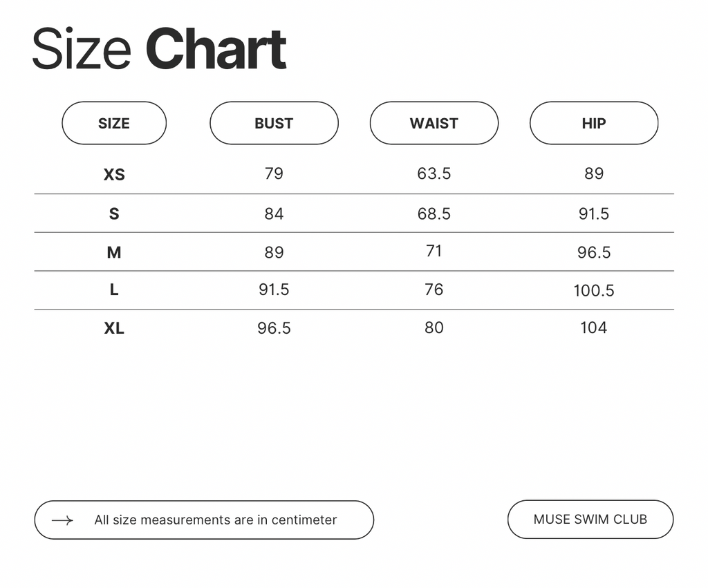Choose the S size row label

click(114, 214)
